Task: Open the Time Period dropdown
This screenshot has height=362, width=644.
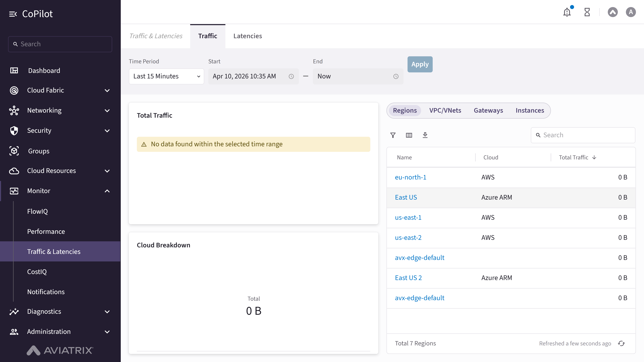Action: coord(167,76)
